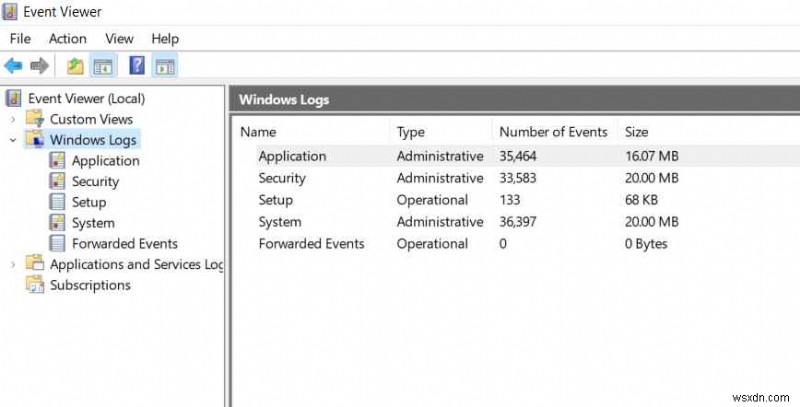Click the Subscriptions icon in tree
This screenshot has width=800, height=407.
pyautogui.click(x=35, y=285)
